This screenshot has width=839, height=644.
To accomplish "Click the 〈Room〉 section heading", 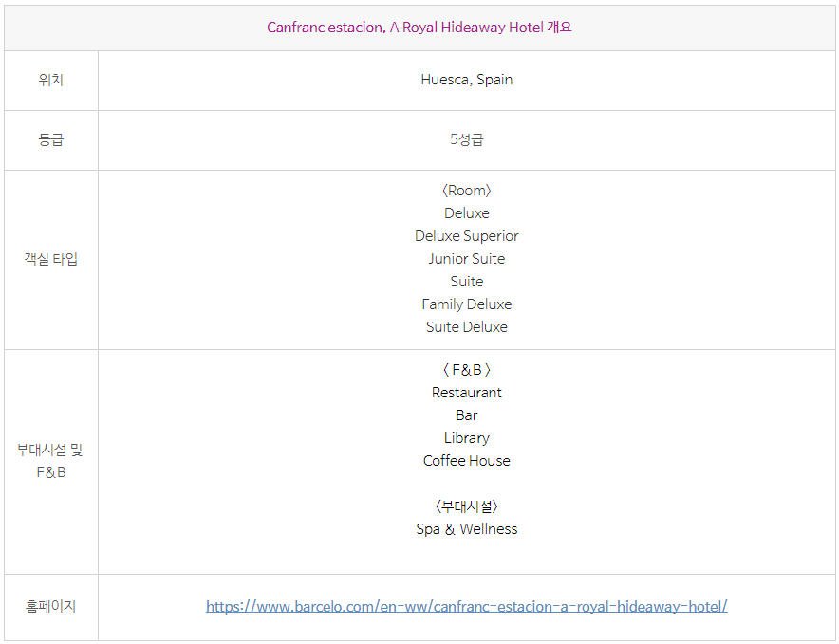I will pos(467,191).
